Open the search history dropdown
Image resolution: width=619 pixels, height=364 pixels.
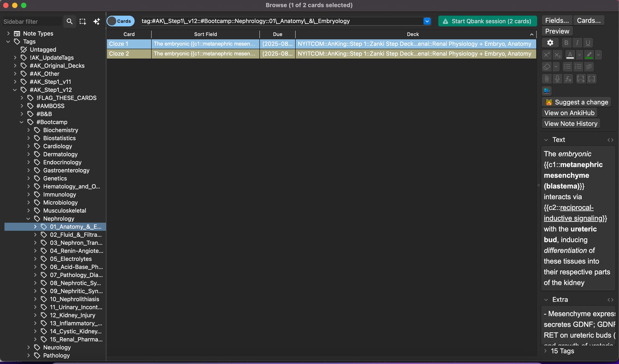click(427, 21)
